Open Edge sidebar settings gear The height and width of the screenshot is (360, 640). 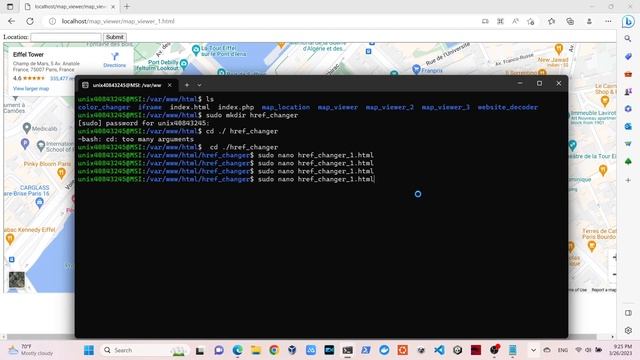point(628,330)
